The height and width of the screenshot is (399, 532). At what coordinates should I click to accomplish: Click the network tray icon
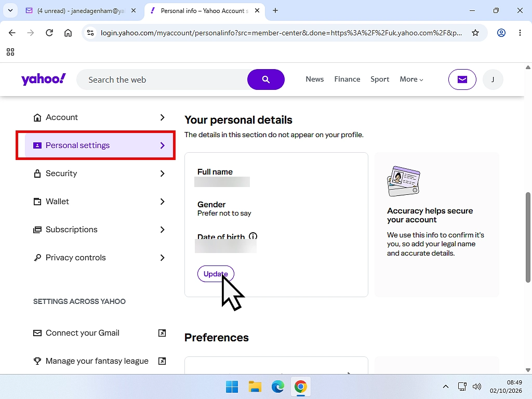462,387
